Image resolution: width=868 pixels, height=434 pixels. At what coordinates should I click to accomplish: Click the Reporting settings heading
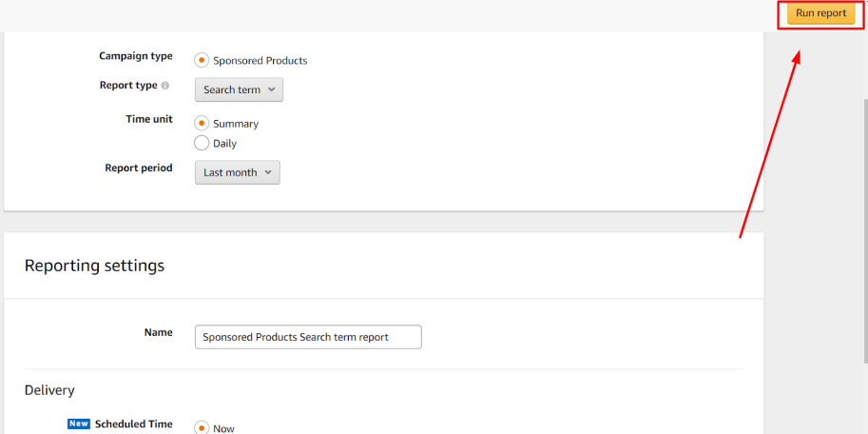point(95,266)
